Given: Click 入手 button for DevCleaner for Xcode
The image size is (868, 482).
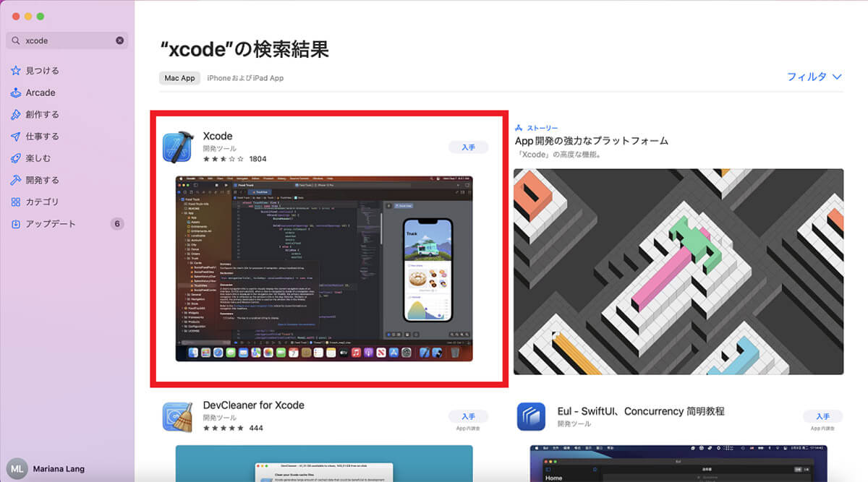Looking at the screenshot, I should (x=468, y=416).
